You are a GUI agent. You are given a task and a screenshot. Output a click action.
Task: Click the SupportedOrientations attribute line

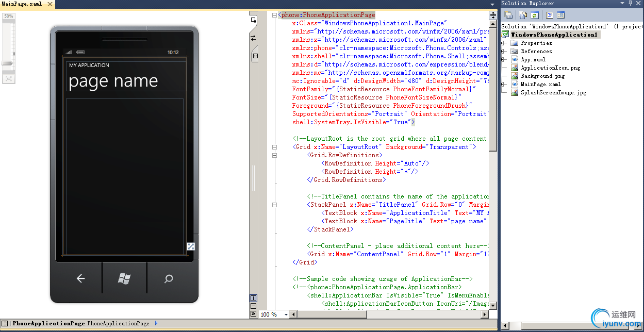coord(390,114)
